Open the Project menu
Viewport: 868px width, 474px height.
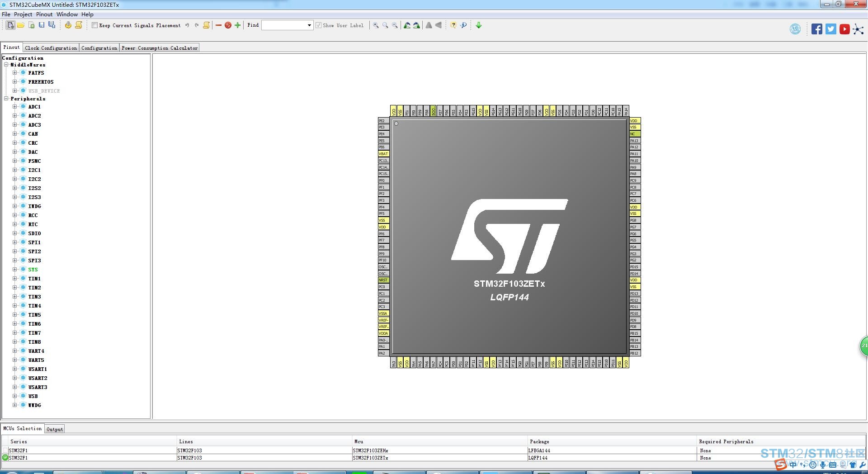pyautogui.click(x=23, y=14)
